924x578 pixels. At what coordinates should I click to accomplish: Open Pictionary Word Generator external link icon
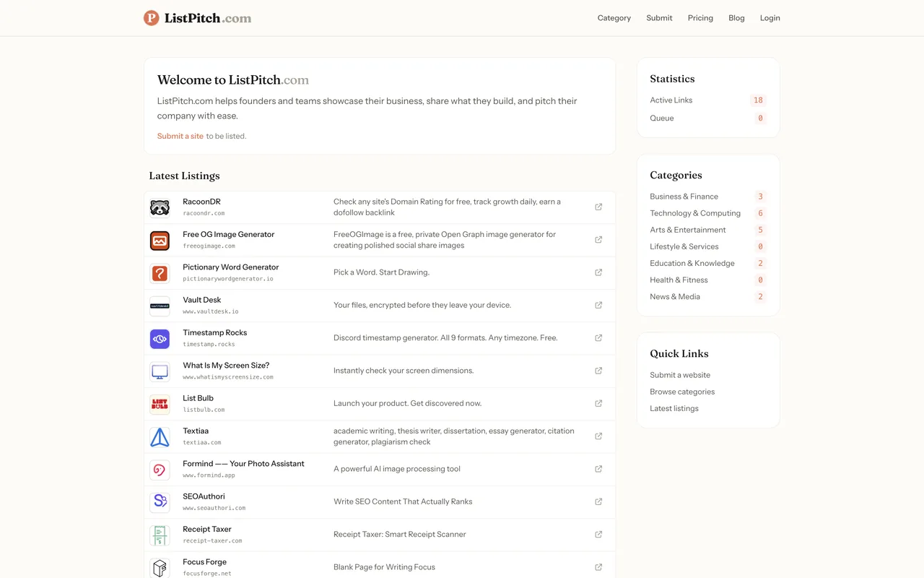click(598, 272)
